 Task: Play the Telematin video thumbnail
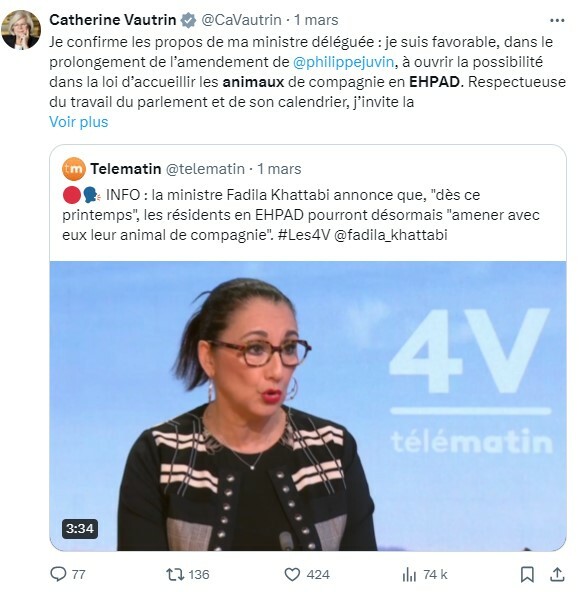coord(308,406)
